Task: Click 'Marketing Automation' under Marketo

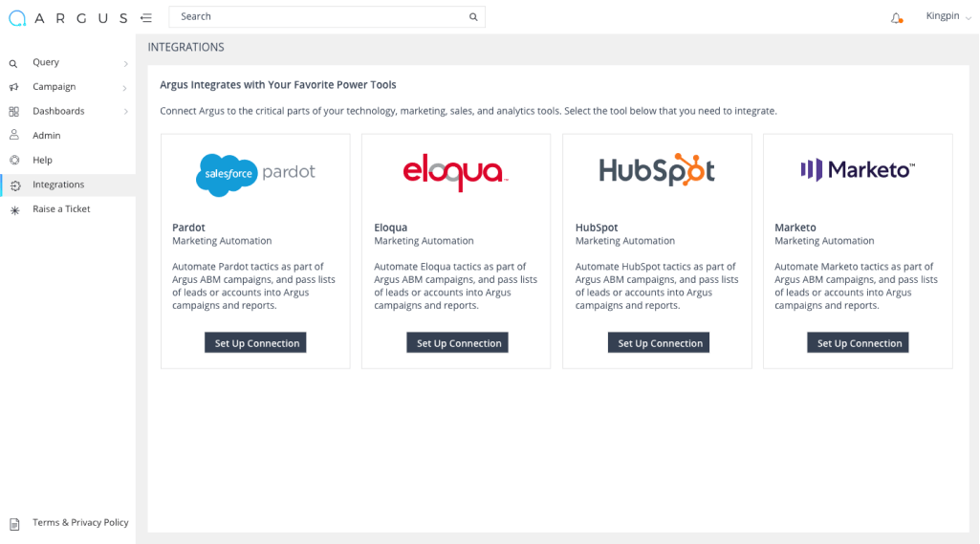Action: (x=824, y=241)
